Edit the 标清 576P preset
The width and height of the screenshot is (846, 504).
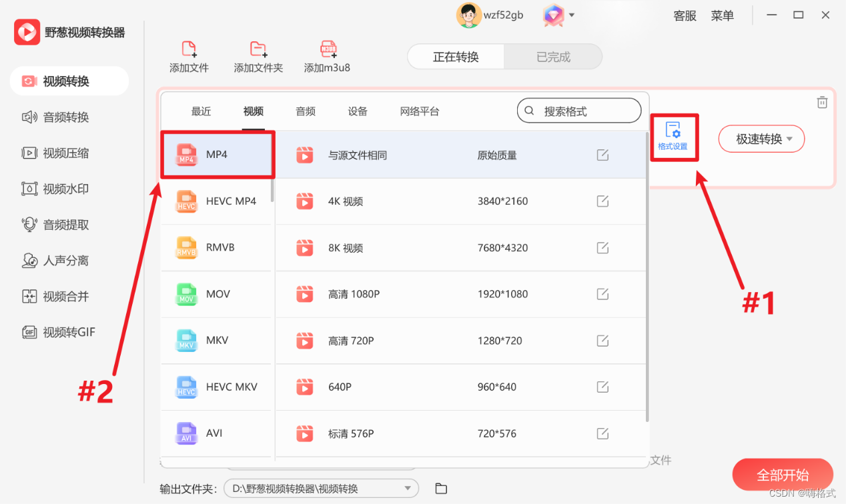point(602,433)
